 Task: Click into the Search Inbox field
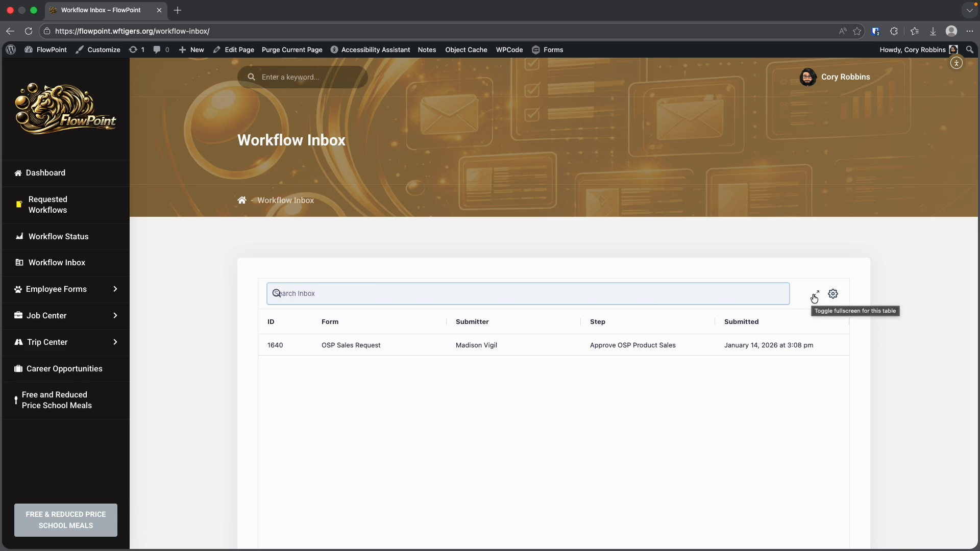528,293
